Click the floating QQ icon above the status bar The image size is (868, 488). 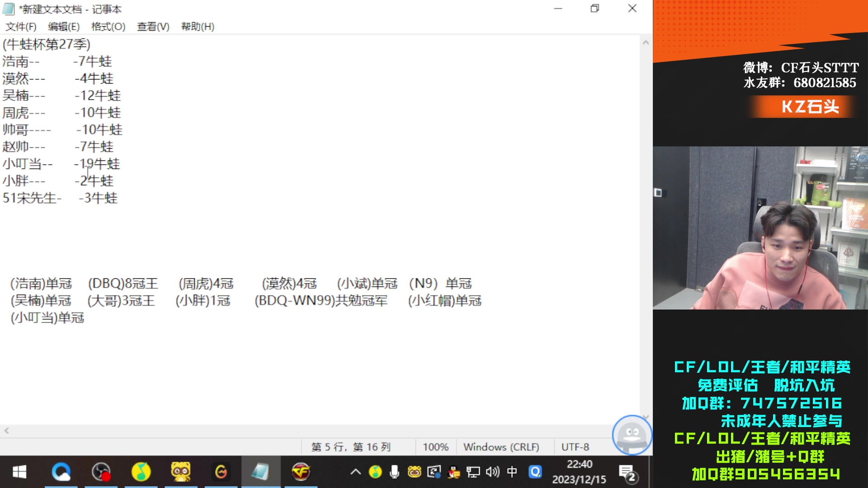click(x=632, y=435)
